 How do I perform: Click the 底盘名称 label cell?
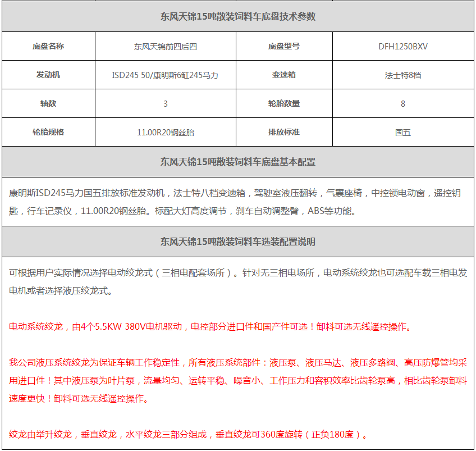[x=48, y=46]
